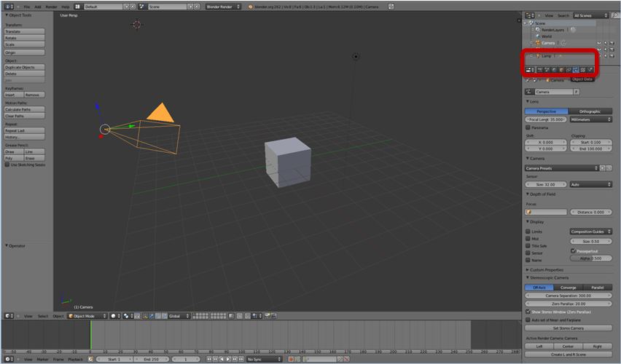This screenshot has height=364, width=621.
Task: Open the No Sync playback dropdown
Action: (x=264, y=359)
